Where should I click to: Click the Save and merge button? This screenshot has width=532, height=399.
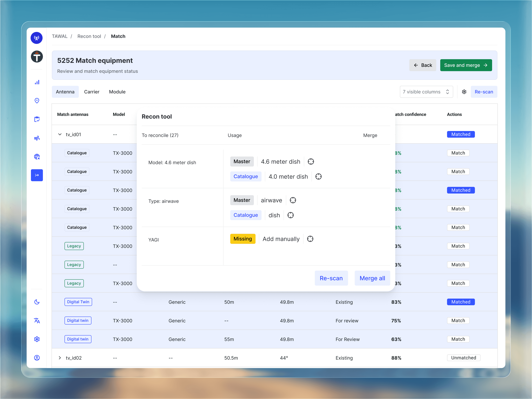coord(466,65)
